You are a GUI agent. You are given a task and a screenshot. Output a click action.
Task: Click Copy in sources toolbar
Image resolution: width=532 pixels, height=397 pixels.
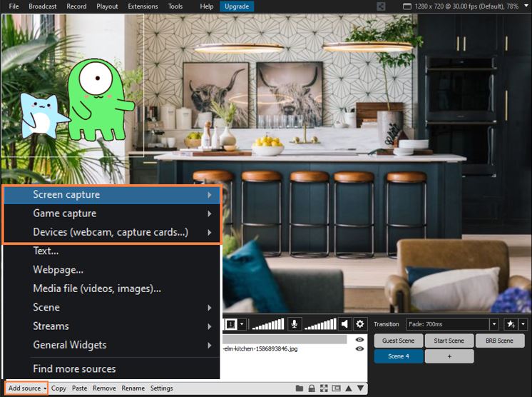tap(58, 388)
